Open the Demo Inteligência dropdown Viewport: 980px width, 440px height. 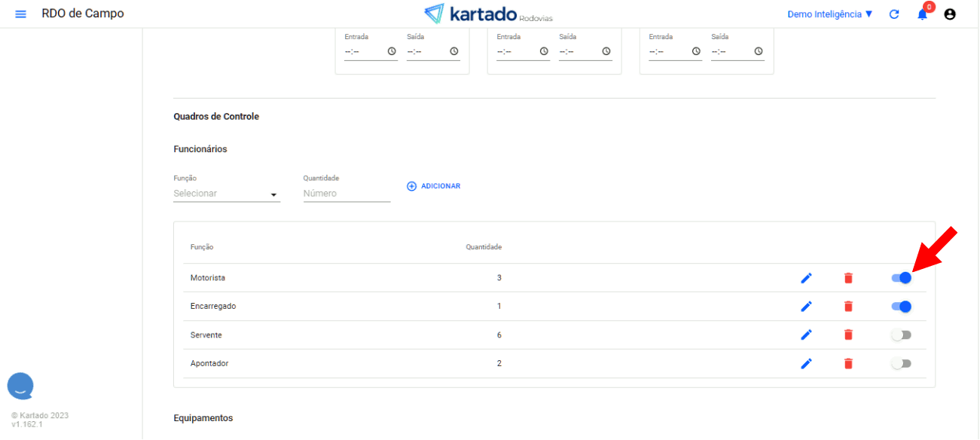[x=829, y=14]
